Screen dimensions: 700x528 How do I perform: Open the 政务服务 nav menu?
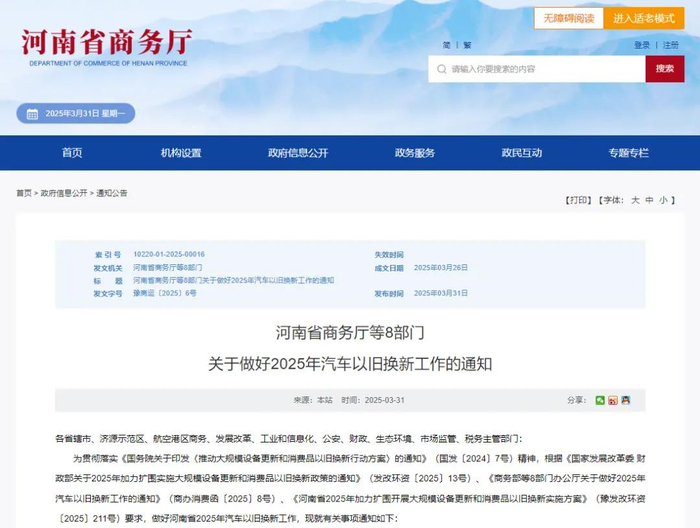point(415,153)
